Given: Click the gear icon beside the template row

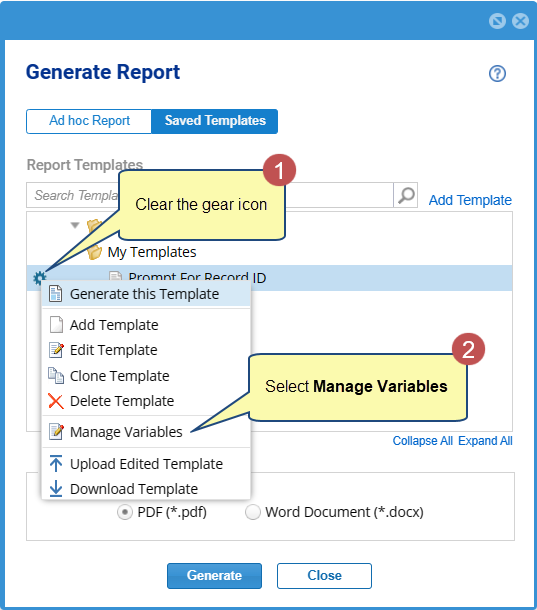Looking at the screenshot, I should point(39,278).
